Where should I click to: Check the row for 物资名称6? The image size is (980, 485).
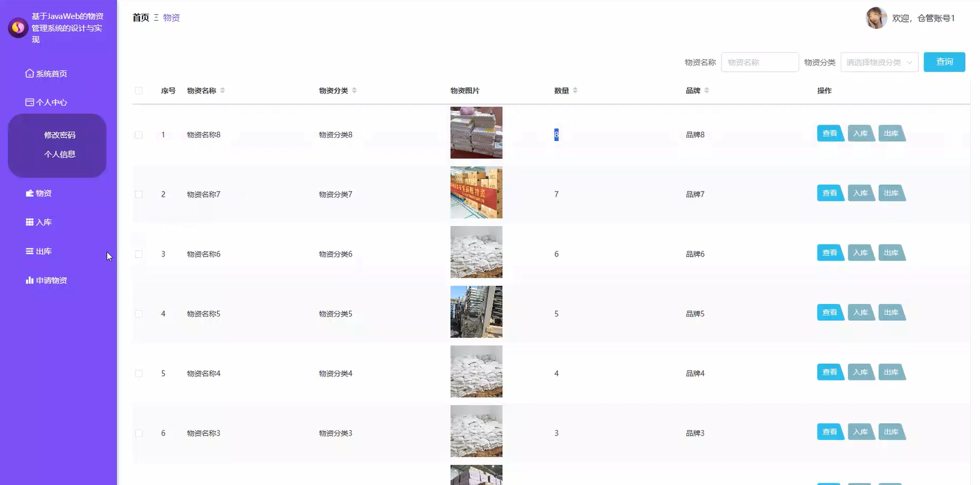click(139, 254)
